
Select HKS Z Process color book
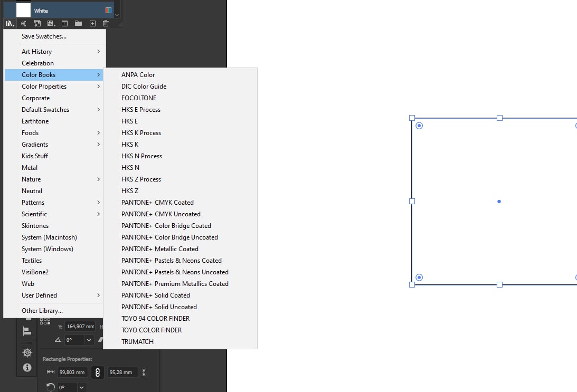pos(181,179)
